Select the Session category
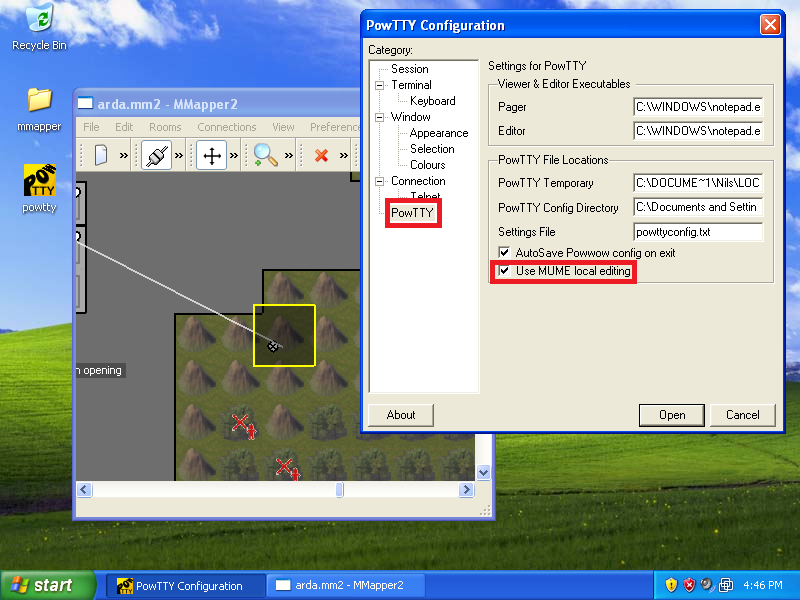The height and width of the screenshot is (600, 800). [410, 69]
